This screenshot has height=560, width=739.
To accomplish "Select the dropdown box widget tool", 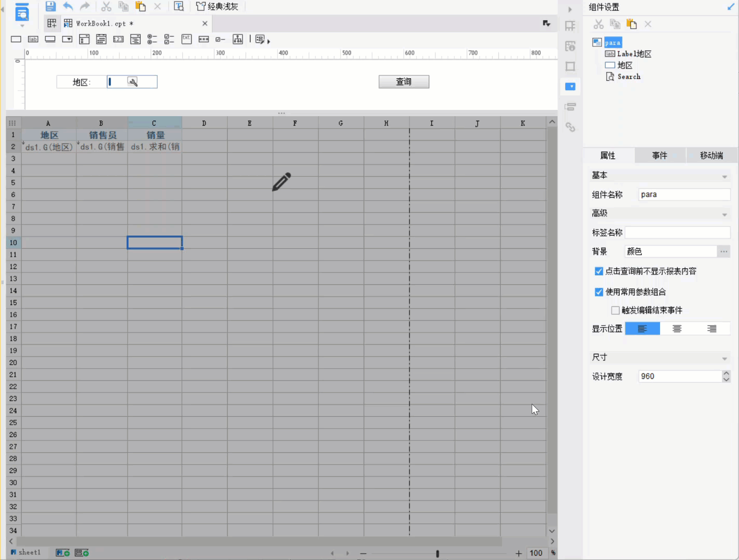I will click(67, 39).
